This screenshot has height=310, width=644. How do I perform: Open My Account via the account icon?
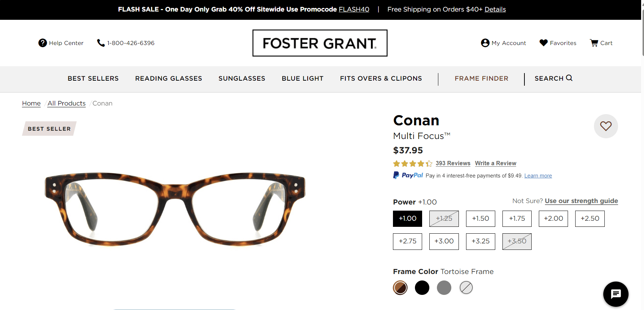[x=485, y=42]
